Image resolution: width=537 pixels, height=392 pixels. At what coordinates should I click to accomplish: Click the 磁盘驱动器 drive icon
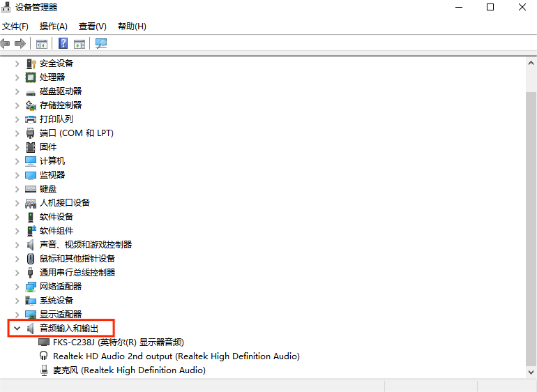[31, 92]
